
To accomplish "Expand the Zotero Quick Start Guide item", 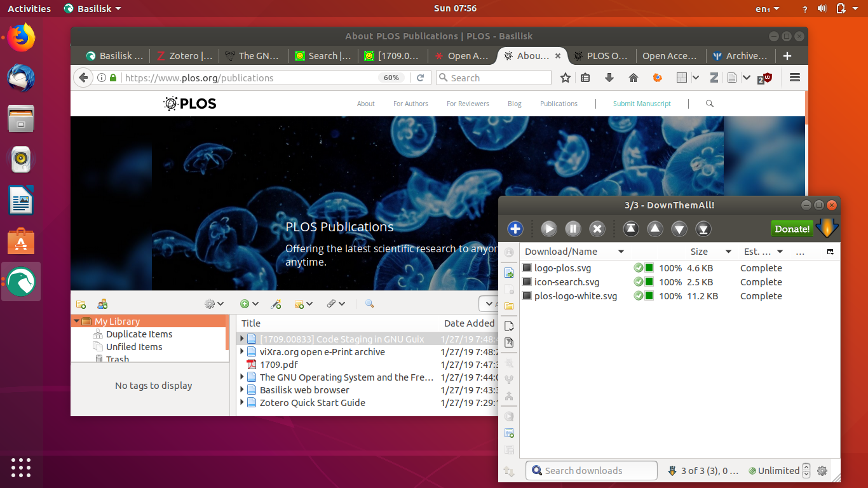I will pyautogui.click(x=241, y=402).
